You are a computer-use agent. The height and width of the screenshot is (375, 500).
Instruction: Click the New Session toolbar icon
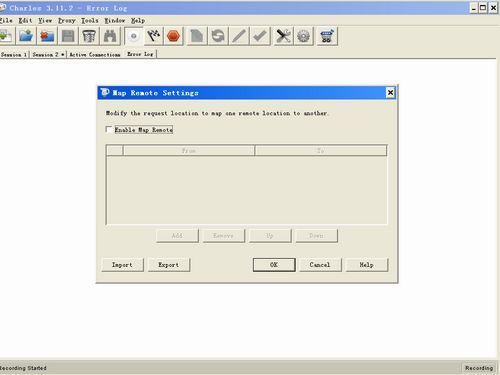coord(6,36)
